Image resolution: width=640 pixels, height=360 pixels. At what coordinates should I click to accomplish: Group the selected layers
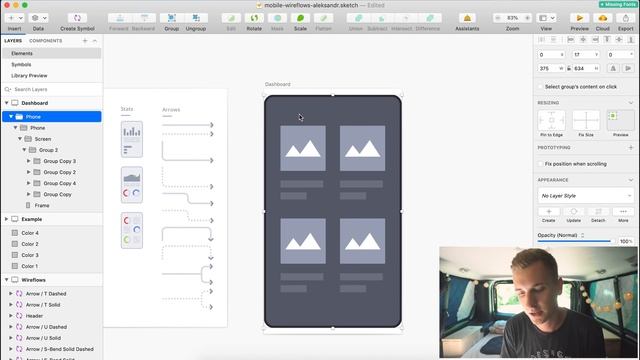pyautogui.click(x=171, y=18)
